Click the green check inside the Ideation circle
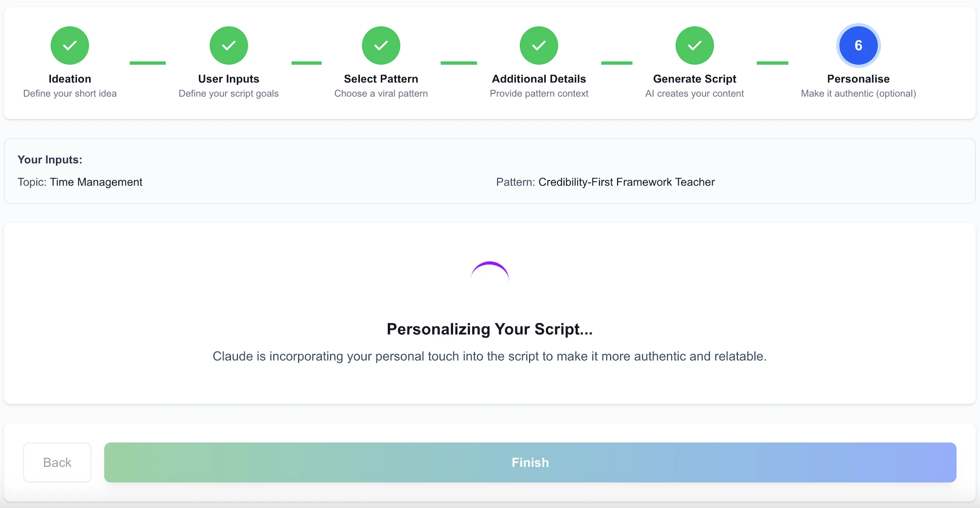The height and width of the screenshot is (508, 980). (x=70, y=45)
